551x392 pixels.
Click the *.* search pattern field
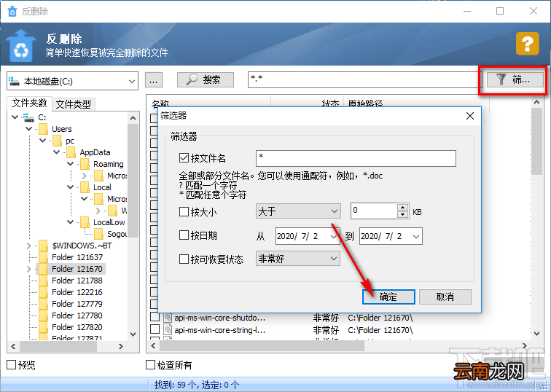363,79
